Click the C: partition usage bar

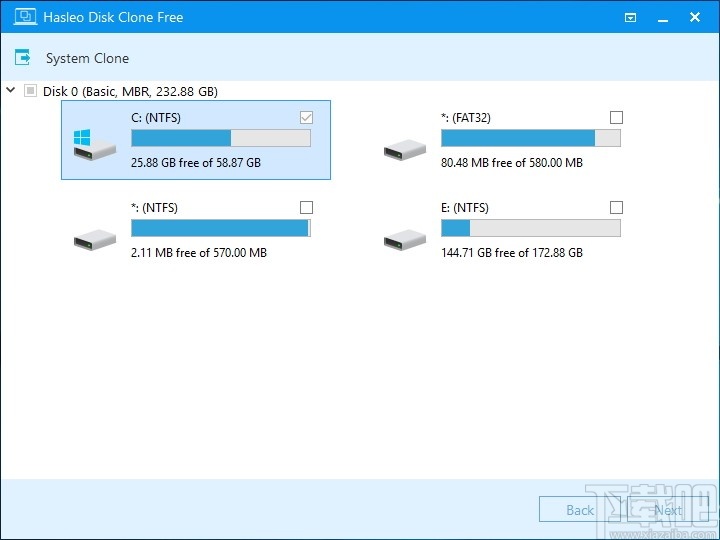coord(221,138)
